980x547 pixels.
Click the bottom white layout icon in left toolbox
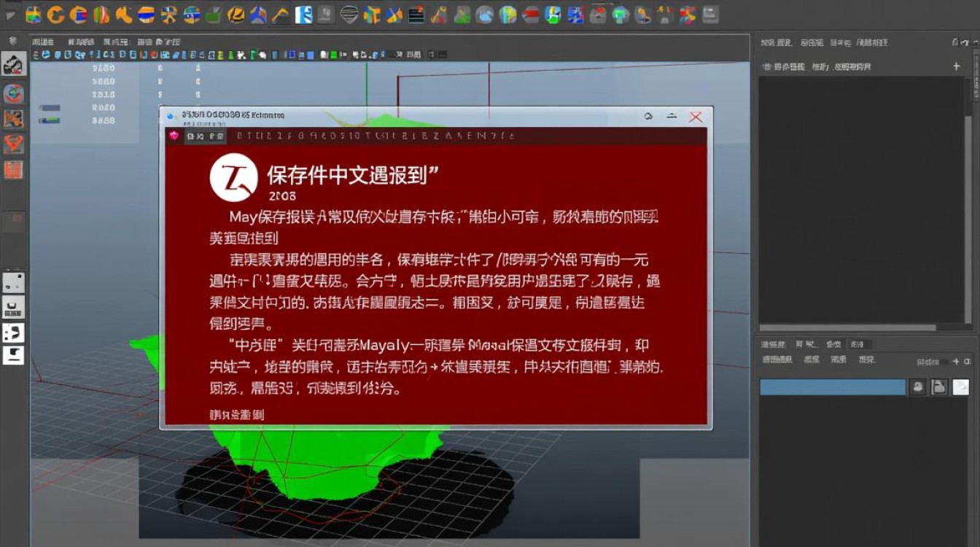point(14,355)
